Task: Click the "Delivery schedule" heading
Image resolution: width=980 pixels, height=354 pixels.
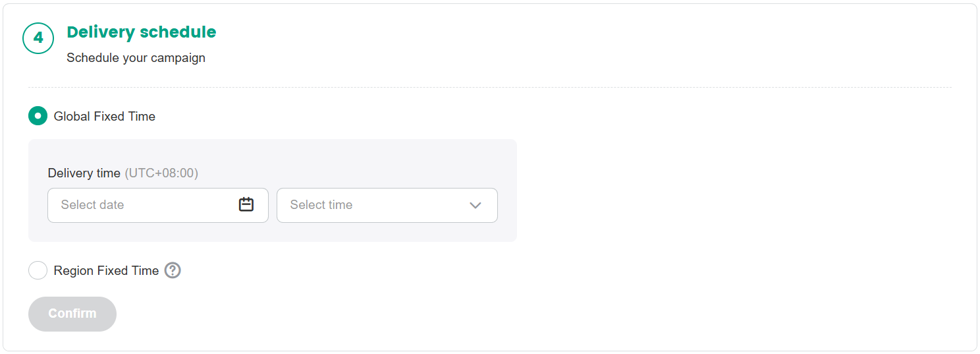Action: click(142, 32)
